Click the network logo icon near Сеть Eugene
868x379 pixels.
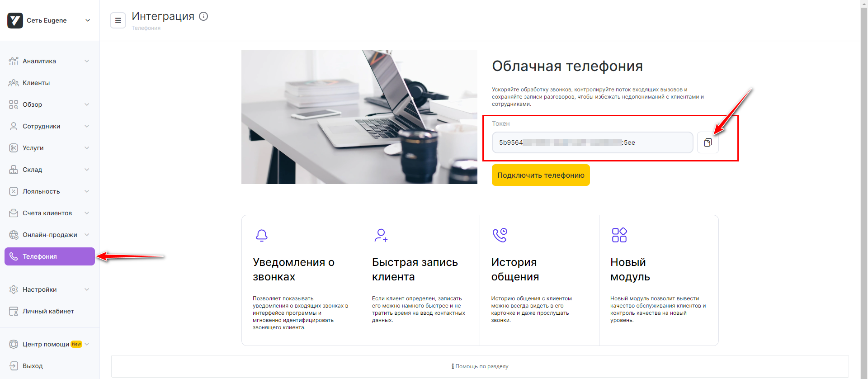coord(15,20)
